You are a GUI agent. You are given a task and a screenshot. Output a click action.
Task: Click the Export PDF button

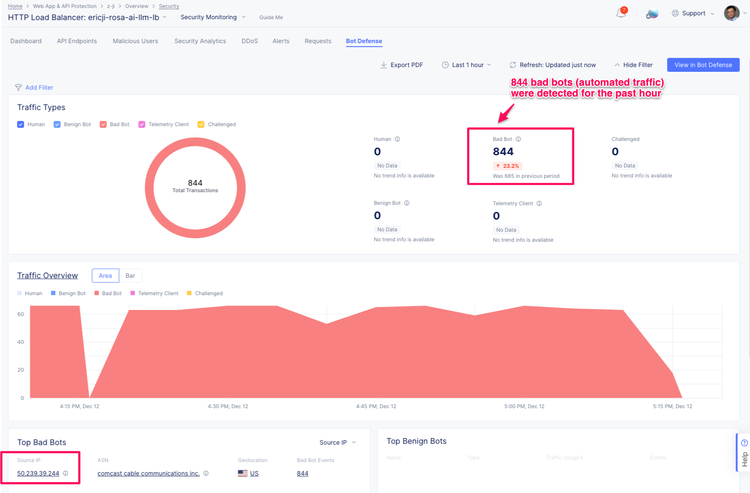pos(402,65)
